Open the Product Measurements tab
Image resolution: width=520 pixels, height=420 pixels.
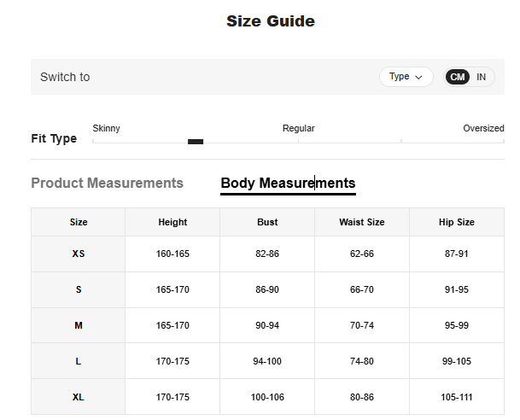107,183
